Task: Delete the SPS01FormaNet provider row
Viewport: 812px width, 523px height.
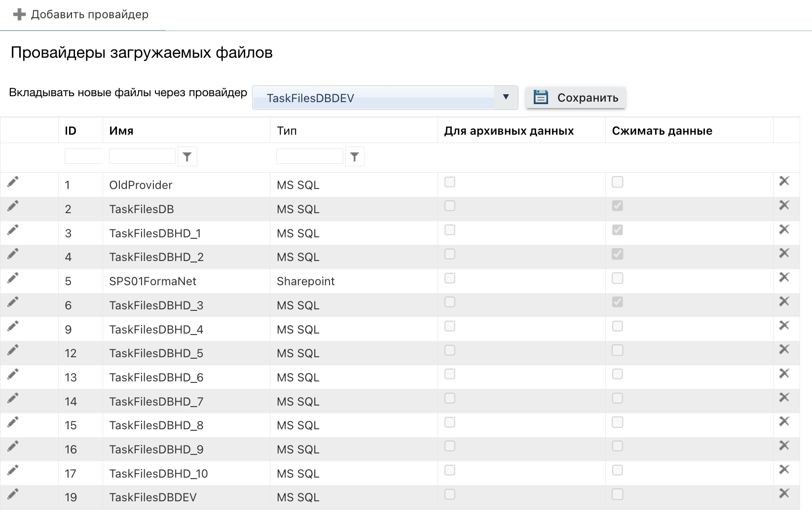Action: (784, 277)
